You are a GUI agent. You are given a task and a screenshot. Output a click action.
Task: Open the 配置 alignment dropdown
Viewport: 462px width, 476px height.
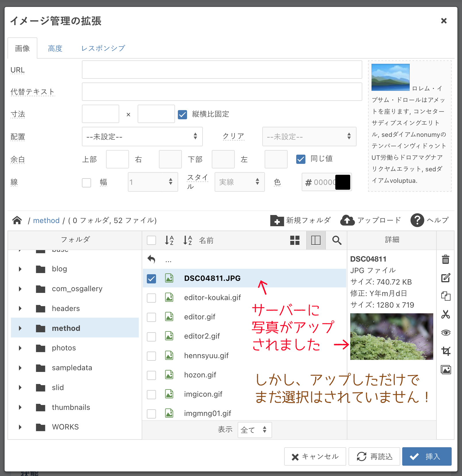pyautogui.click(x=142, y=137)
